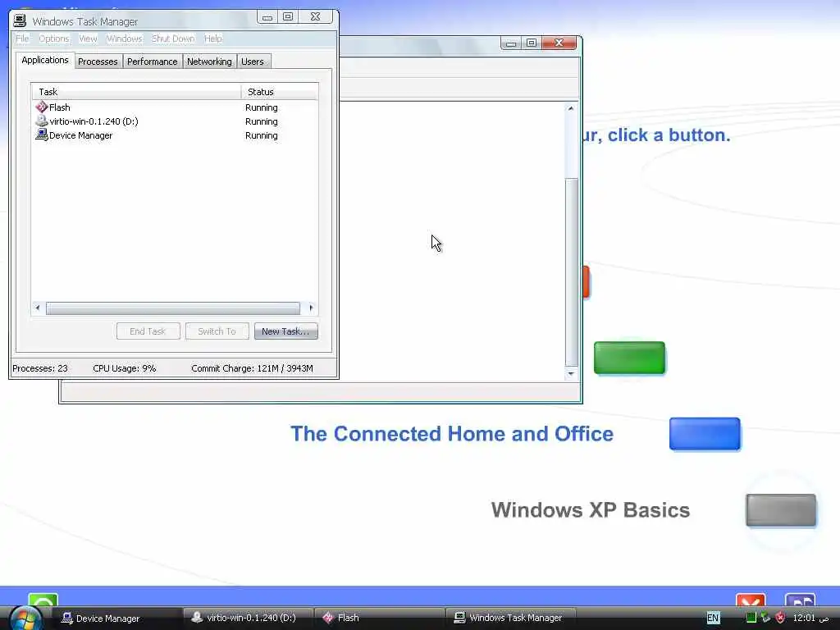Click the red security shield tray icon

781,618
